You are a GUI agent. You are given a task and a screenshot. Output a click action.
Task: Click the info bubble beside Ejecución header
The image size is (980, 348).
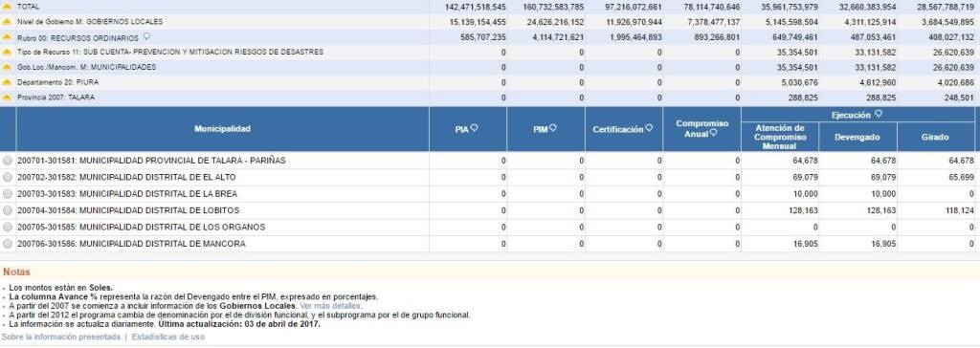pos(879,114)
